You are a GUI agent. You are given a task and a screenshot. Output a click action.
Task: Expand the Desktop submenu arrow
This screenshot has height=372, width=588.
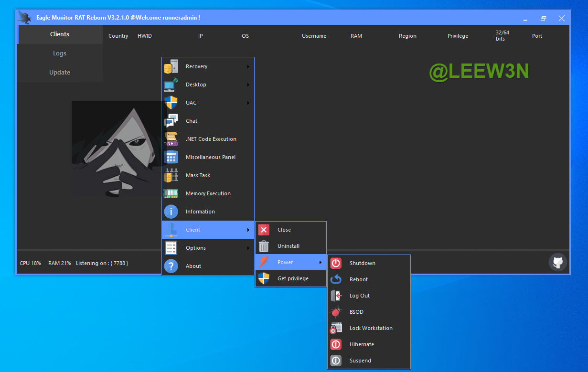pos(248,85)
